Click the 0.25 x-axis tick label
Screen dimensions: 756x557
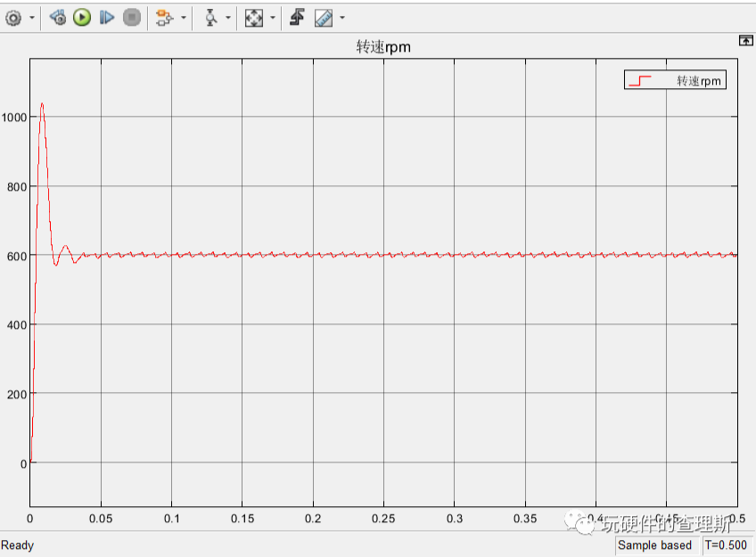[x=383, y=519]
